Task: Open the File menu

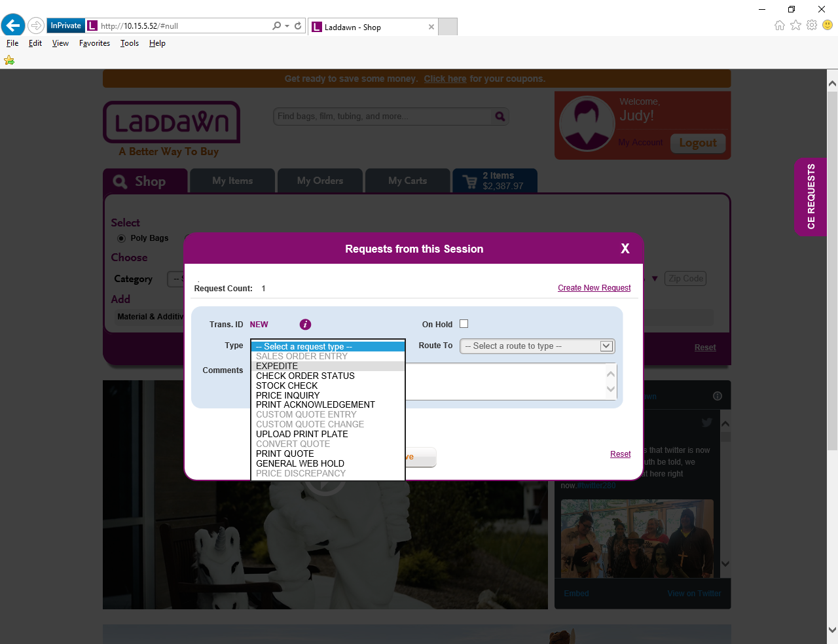Action: point(12,43)
